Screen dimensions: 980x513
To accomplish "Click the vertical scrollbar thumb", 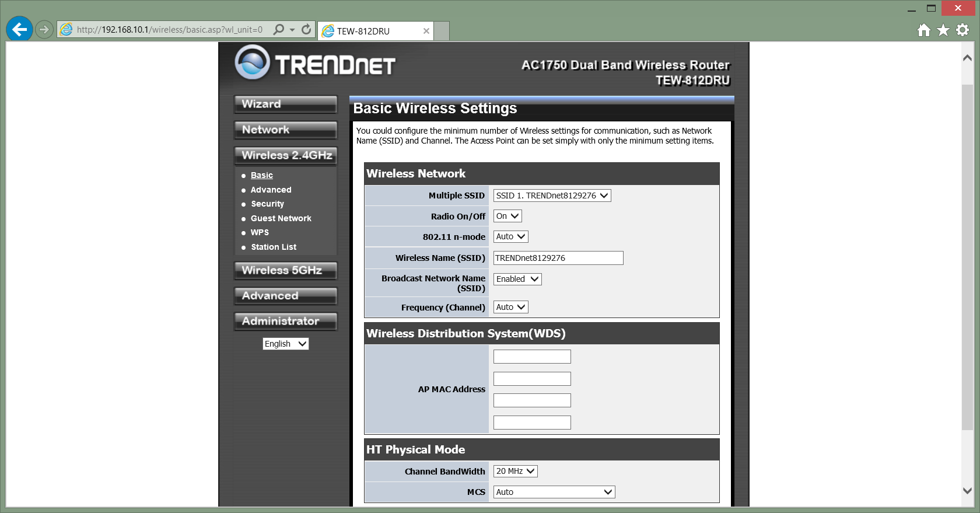I will click(x=967, y=257).
